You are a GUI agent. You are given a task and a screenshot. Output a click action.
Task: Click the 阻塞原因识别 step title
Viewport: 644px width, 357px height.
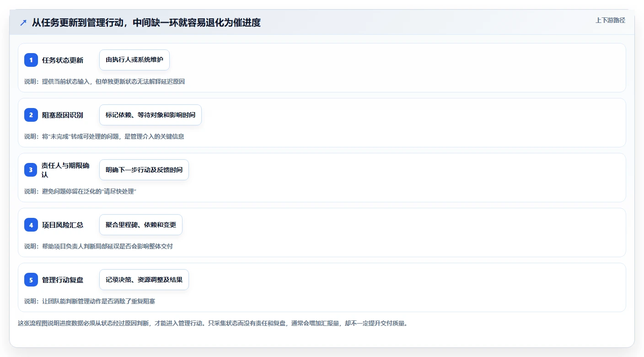tap(63, 115)
